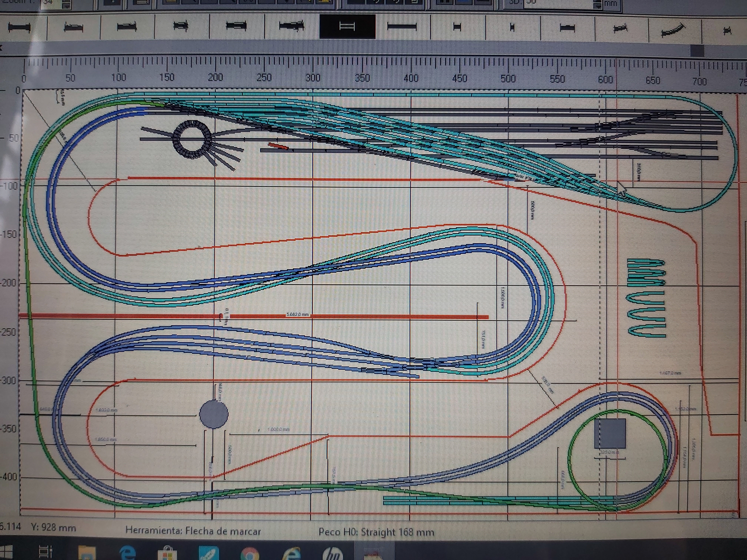Click the 1.600,0 mm dimension label
The height and width of the screenshot is (560, 747).
(107, 410)
